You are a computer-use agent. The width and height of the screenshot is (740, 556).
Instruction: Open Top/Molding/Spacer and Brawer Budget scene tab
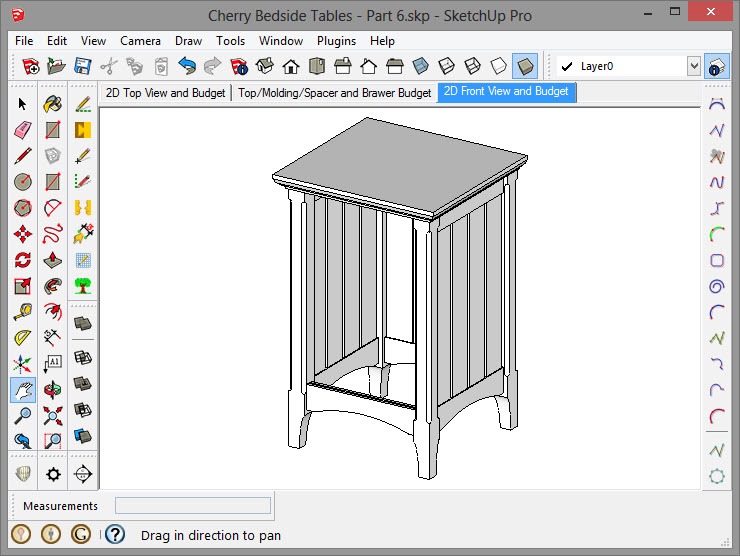[334, 93]
